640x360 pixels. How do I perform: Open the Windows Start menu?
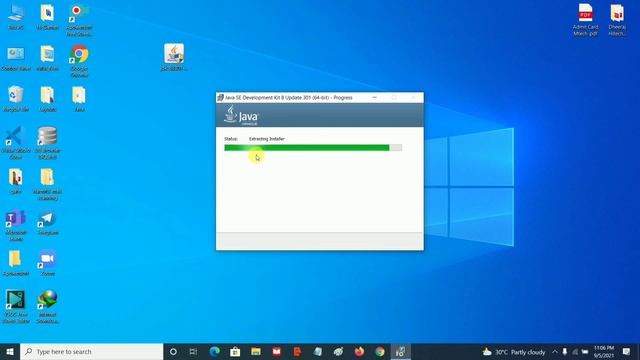click(10, 351)
